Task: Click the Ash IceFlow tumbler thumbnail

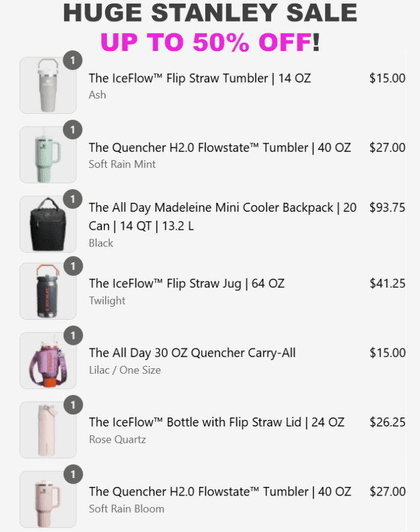Action: click(x=48, y=85)
